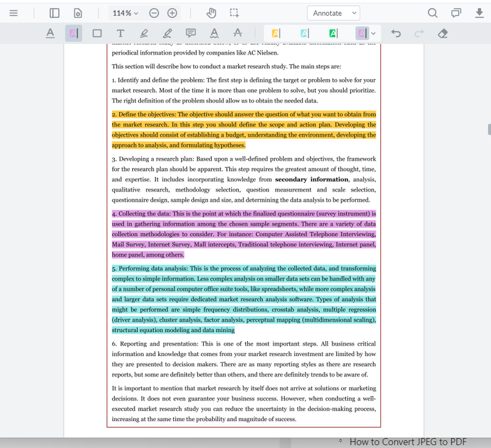The width and height of the screenshot is (491, 448).
Task: Open the search panel
Action: [432, 13]
